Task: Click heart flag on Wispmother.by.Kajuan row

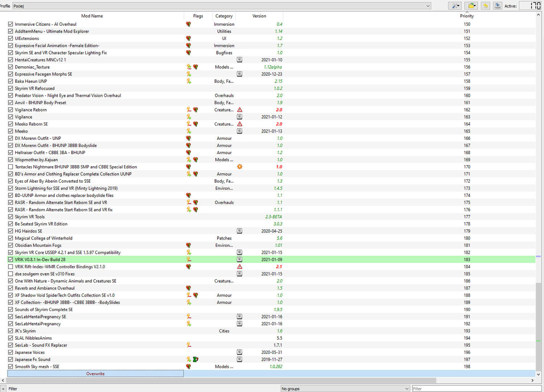Action: click(x=196, y=160)
